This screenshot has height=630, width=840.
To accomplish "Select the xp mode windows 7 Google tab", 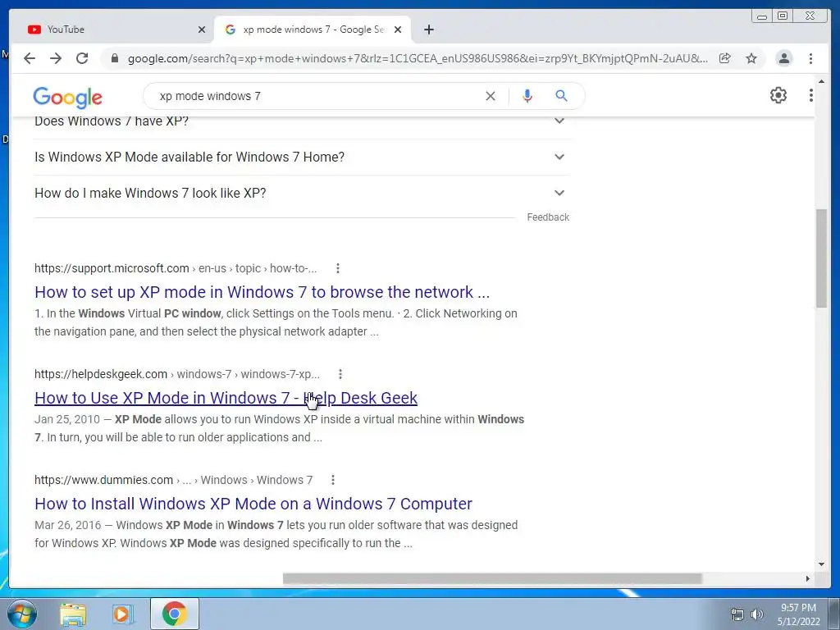I will pos(313,30).
